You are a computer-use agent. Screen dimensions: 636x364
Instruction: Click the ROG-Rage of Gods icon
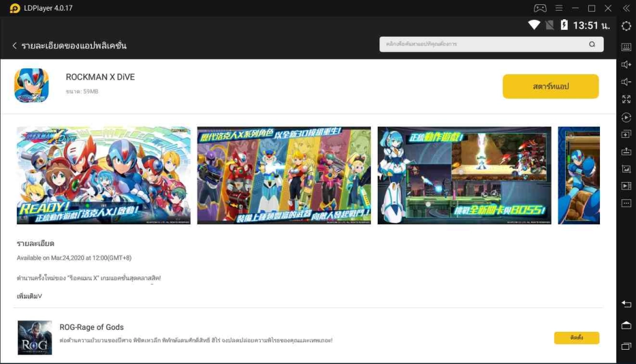(35, 338)
